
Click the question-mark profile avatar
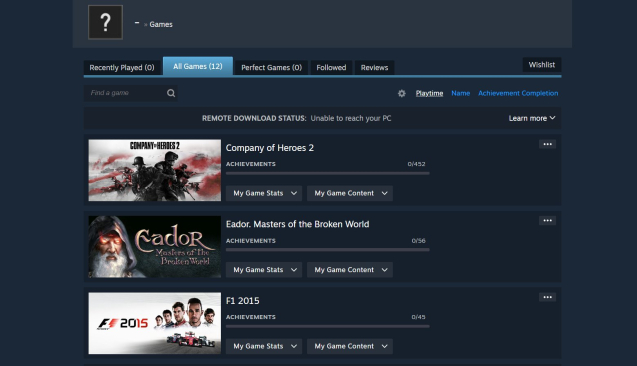[105, 22]
